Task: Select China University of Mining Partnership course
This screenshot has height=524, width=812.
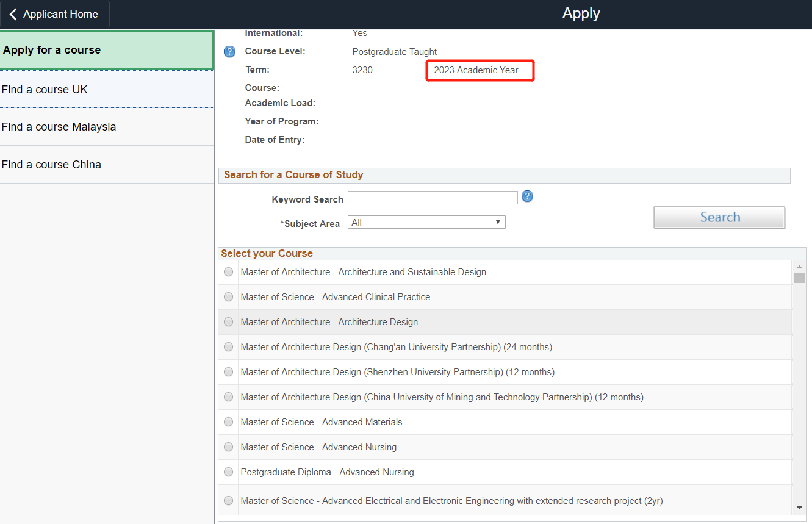Action: (228, 397)
